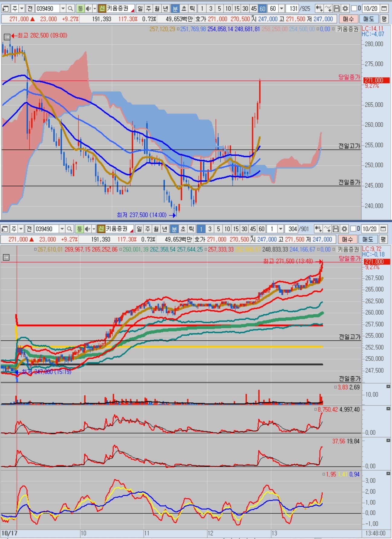This screenshot has width=392, height=539.
Task: Click the grid table icon on the upper chart
Action: [x=7, y=37]
